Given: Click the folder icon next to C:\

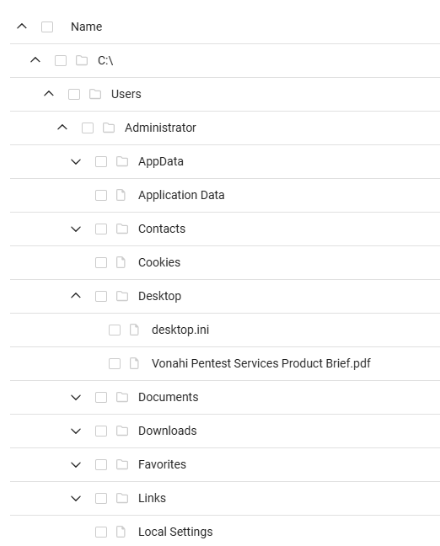Looking at the screenshot, I should click(x=82, y=61).
